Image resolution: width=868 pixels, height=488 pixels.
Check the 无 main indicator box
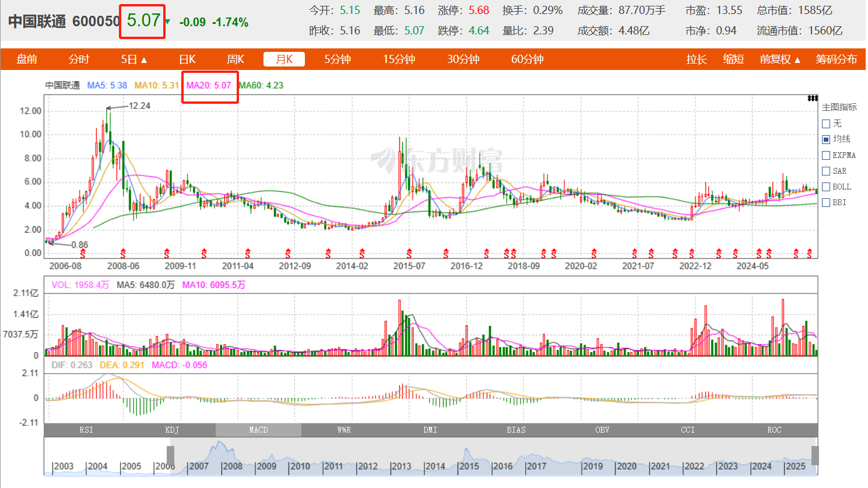825,124
